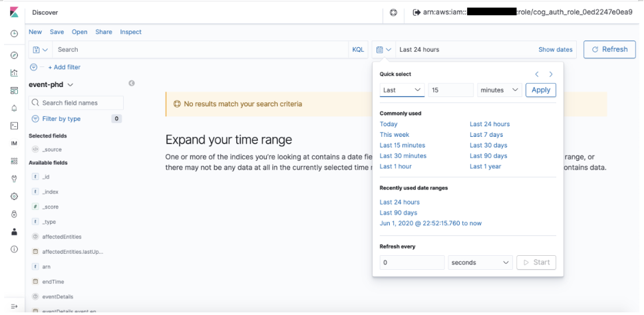
Task: Open saved query dropdown beside Search
Action: (x=40, y=50)
